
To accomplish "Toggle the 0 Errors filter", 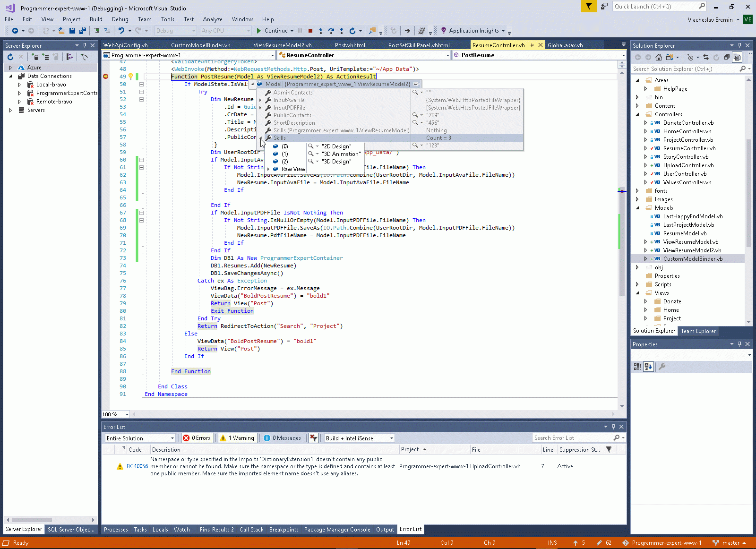I will click(197, 438).
